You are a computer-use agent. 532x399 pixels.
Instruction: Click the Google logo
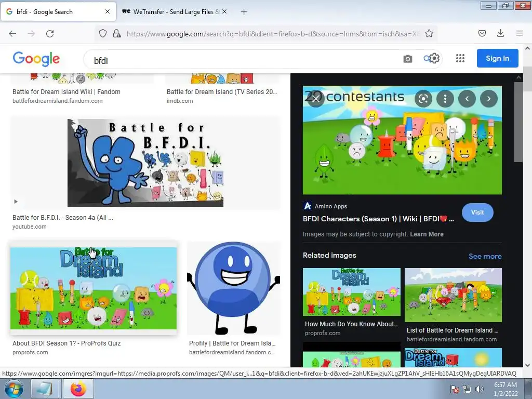pos(36,59)
